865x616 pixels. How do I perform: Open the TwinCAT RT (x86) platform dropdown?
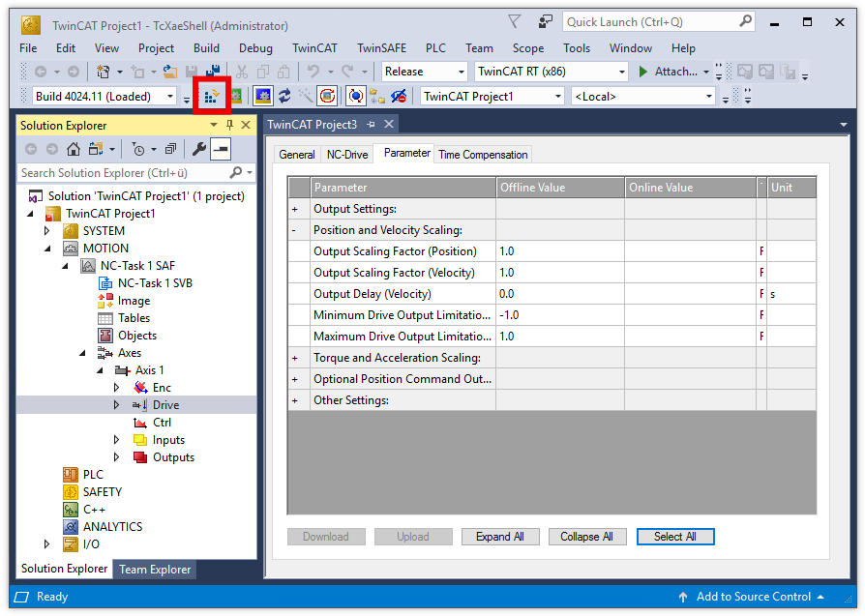[622, 72]
